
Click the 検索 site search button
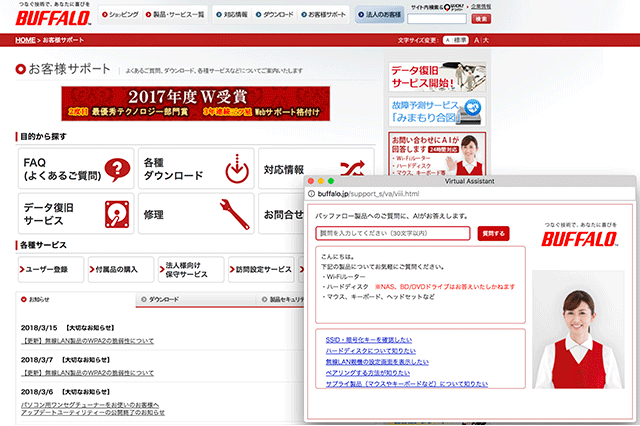[x=481, y=18]
